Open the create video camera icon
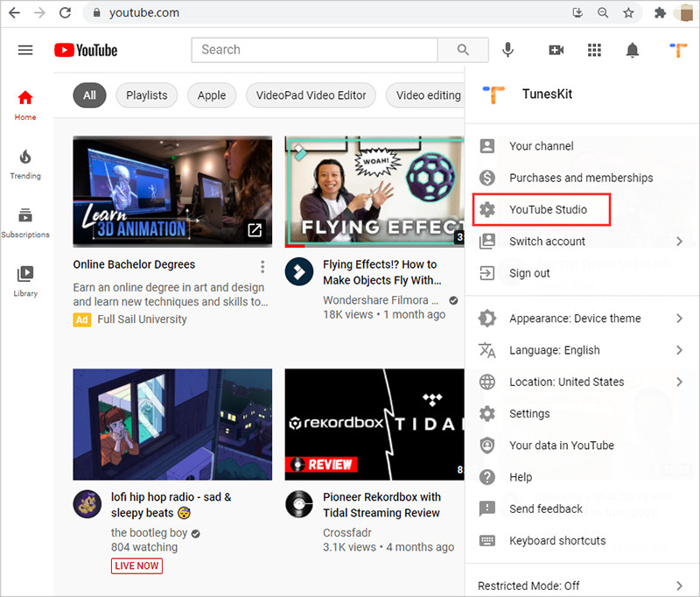Screen dimensions: 700x597 tap(556, 50)
